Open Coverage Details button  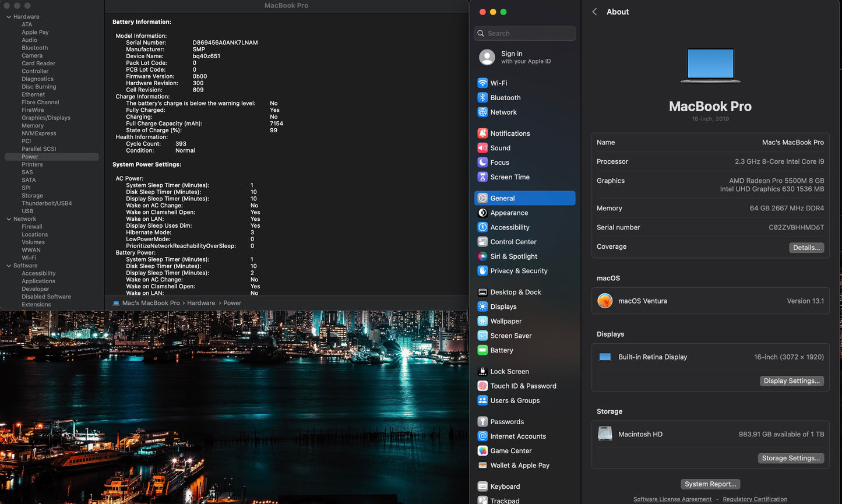806,248
